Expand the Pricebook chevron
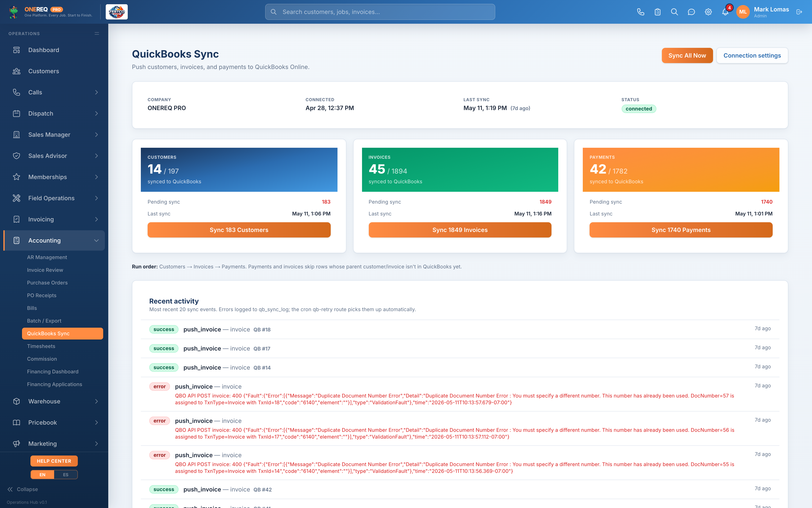This screenshot has height=508, width=812. [x=97, y=423]
